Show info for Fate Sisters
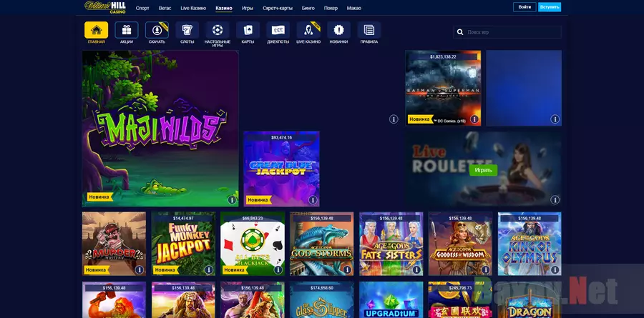The image size is (644, 318). click(416, 269)
